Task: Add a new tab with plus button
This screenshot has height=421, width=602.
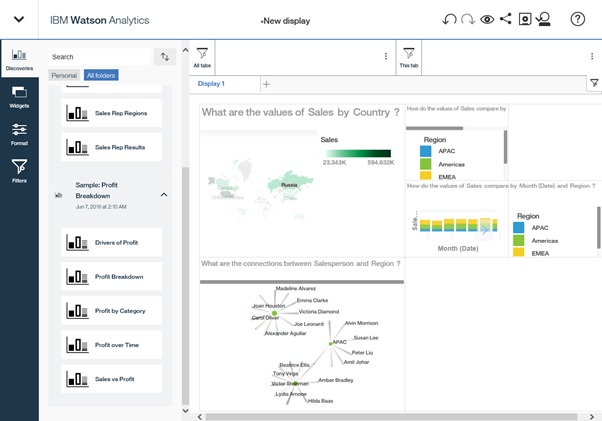Action: tap(266, 84)
